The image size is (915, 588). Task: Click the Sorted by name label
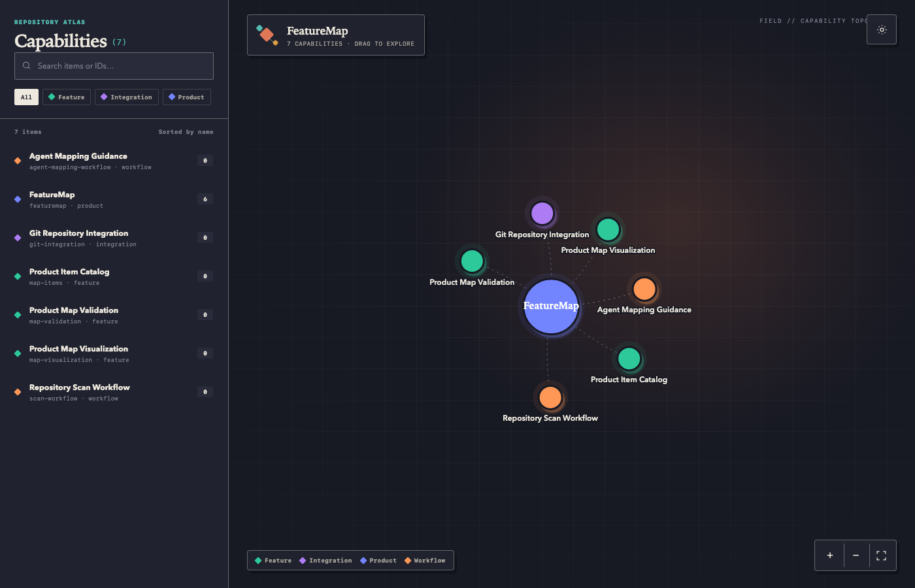(186, 132)
